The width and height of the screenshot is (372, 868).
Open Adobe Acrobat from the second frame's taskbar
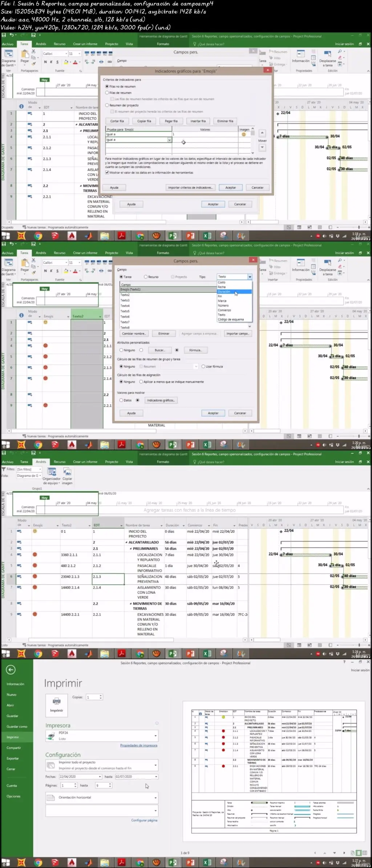pyautogui.click(x=121, y=445)
